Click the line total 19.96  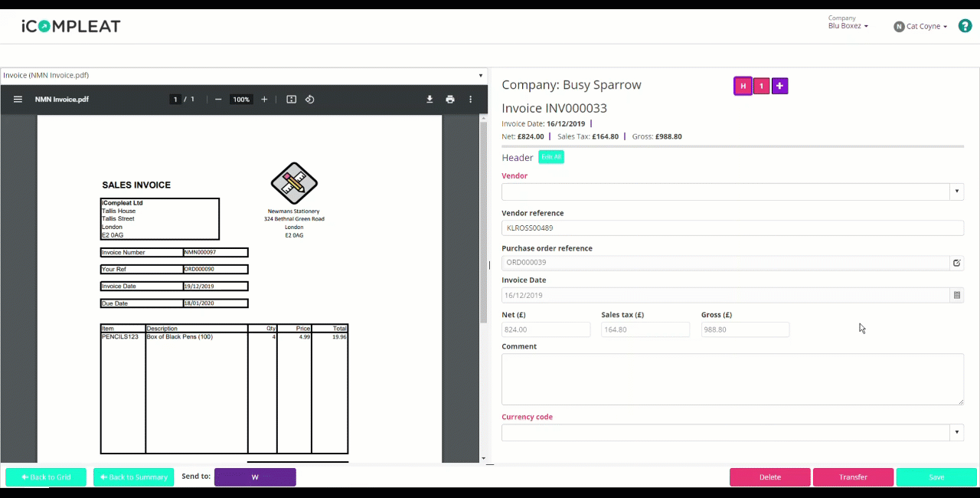click(339, 337)
